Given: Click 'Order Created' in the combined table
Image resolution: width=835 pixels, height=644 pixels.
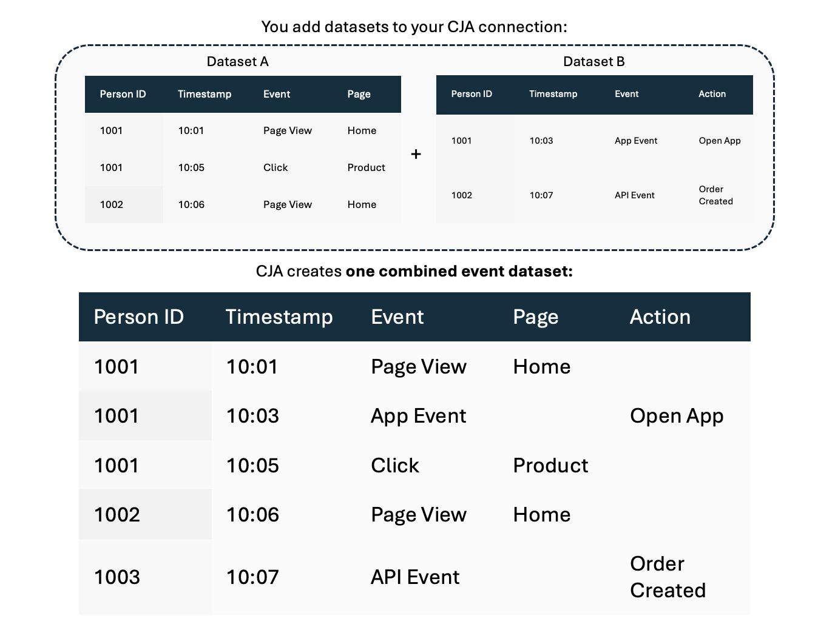Looking at the screenshot, I should tap(668, 577).
